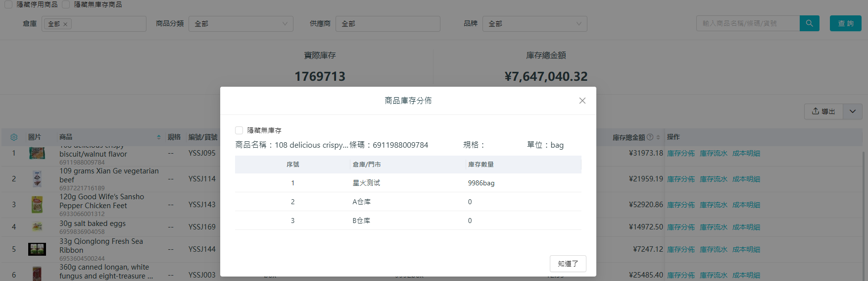868x281 pixels.
Task: Sort by the 庫存總金額 column arrows
Action: (658, 137)
